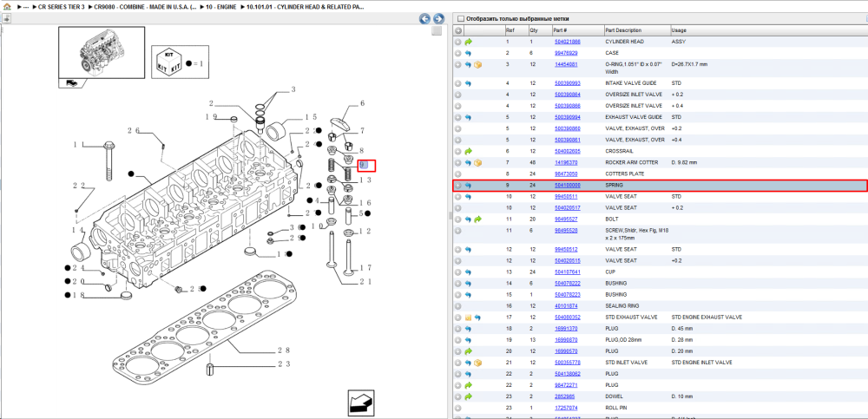Click the gray square button above the diagram
This screenshot has height=419, width=868.
437,31
